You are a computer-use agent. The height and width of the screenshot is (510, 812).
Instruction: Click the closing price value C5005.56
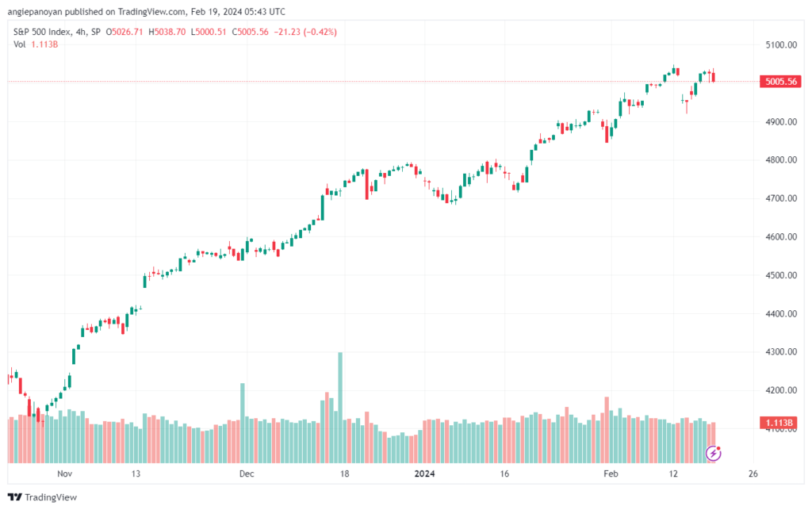point(250,32)
